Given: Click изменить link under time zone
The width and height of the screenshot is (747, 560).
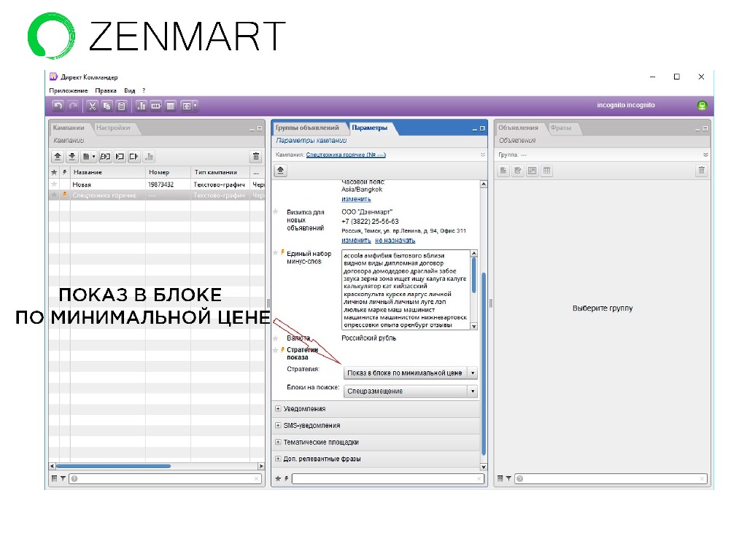Looking at the screenshot, I should click(x=356, y=199).
